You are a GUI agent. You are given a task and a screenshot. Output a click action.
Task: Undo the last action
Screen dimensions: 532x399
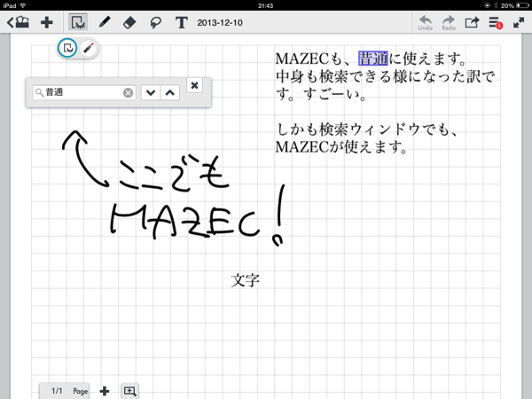point(425,23)
